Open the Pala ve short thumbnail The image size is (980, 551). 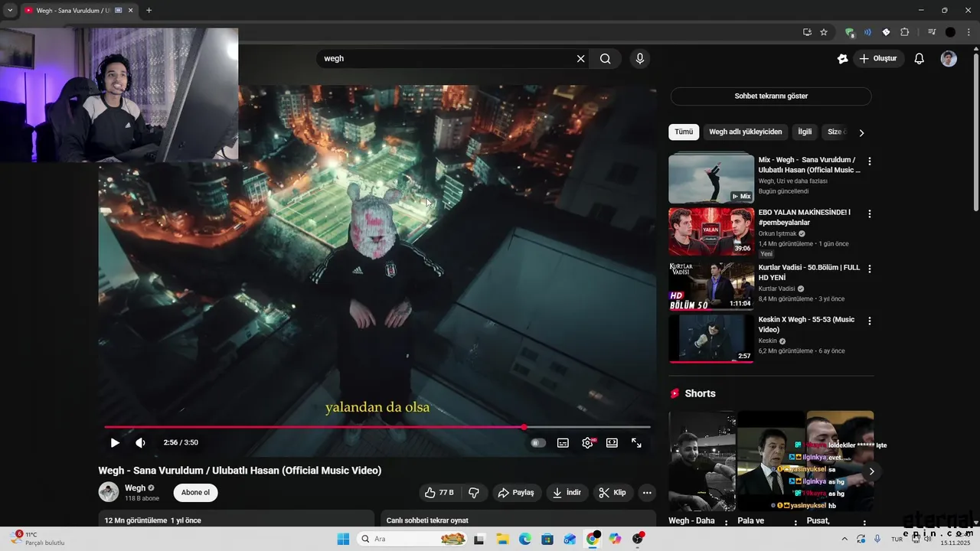(x=771, y=461)
